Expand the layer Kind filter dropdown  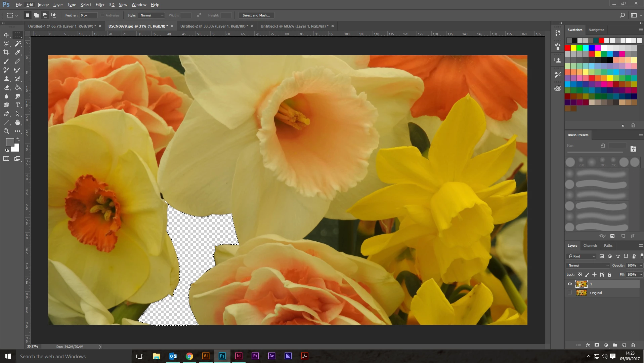(581, 256)
